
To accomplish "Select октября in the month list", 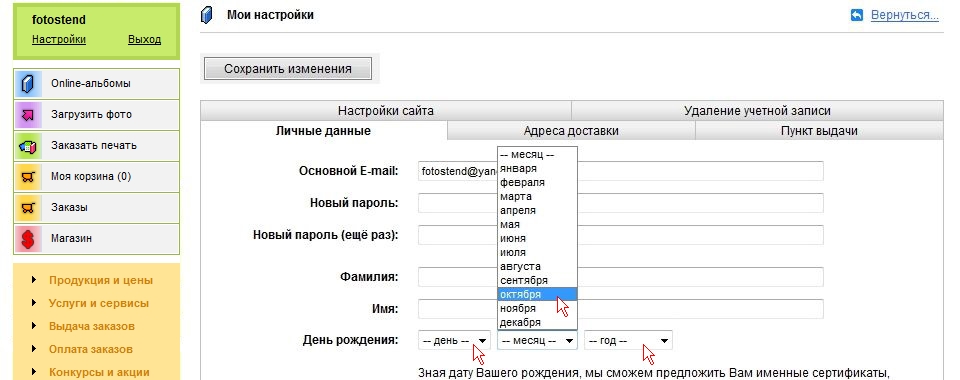I will (x=537, y=294).
